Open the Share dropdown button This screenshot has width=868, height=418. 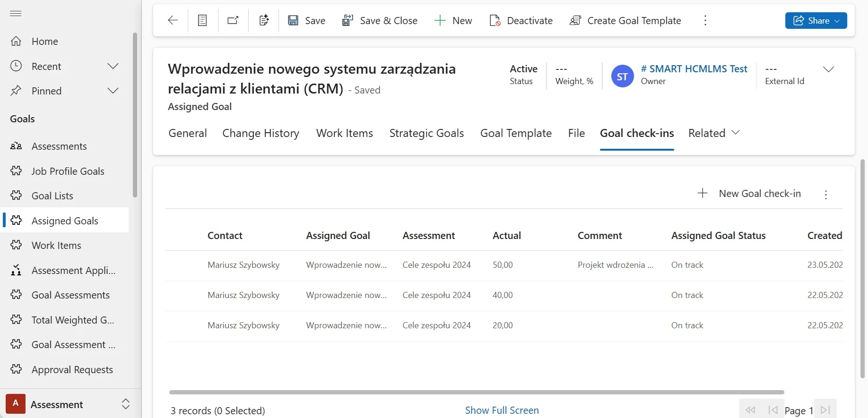[x=816, y=20]
